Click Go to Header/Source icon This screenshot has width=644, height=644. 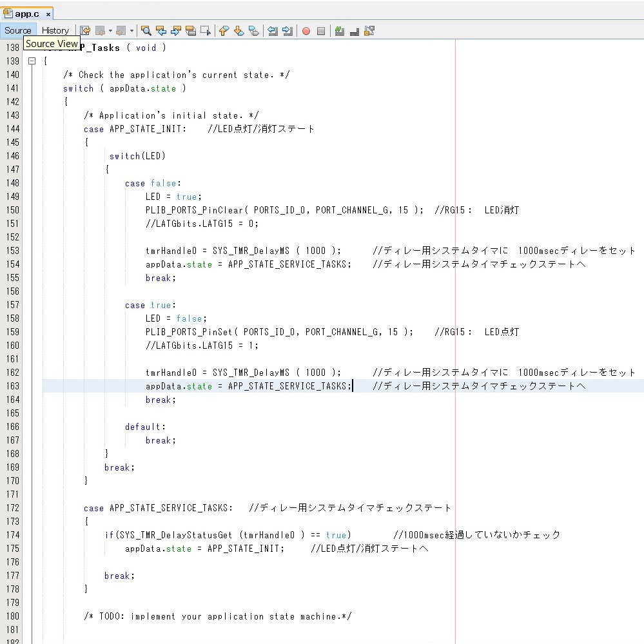pyautogui.click(x=369, y=31)
